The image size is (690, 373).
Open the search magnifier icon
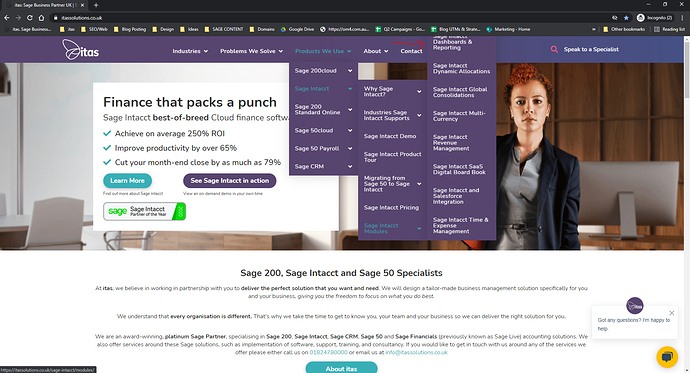click(554, 49)
